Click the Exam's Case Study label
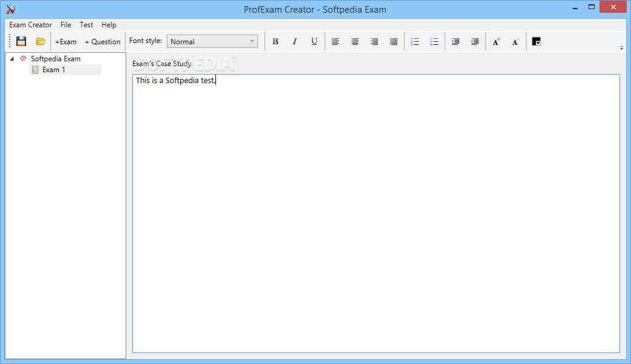This screenshot has width=631, height=364. (162, 64)
